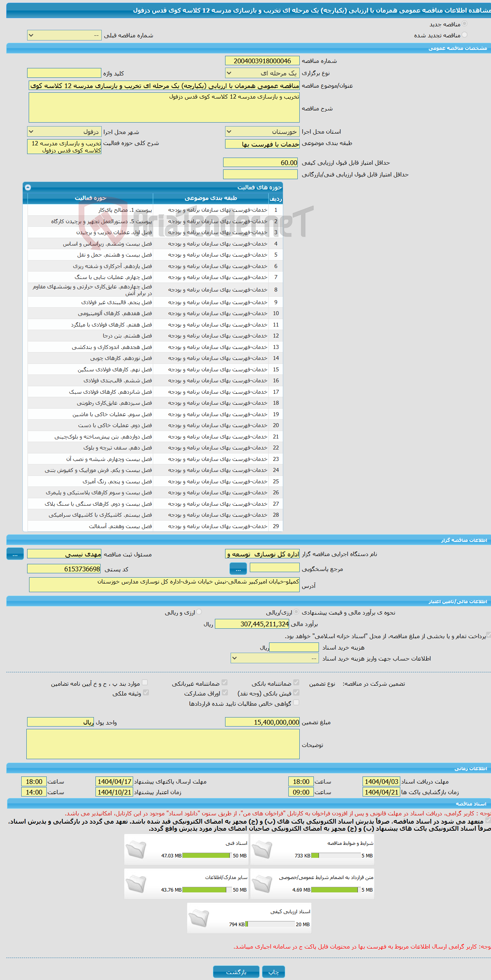Image resolution: width=491 pixels, height=980 pixels.
Task: Click the print button
Action: point(273,972)
